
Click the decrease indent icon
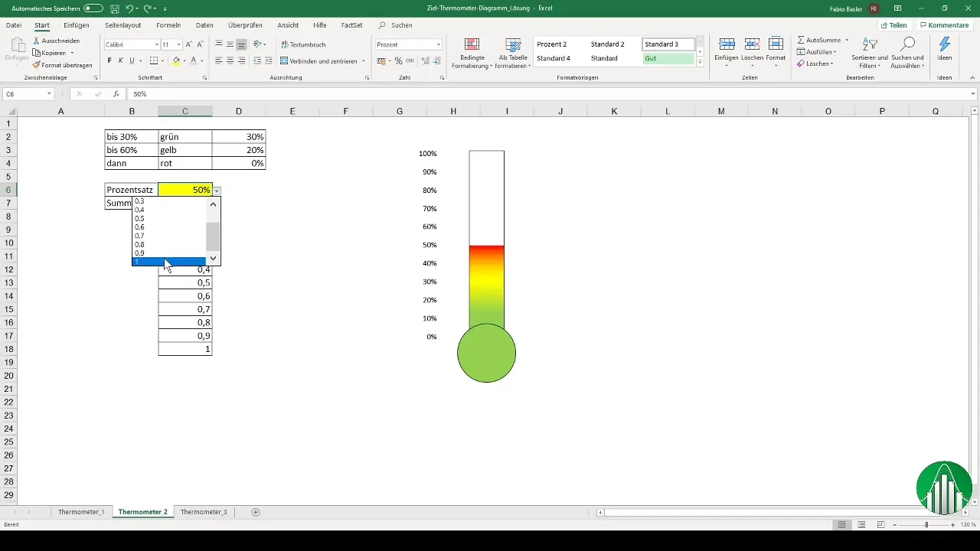[256, 60]
